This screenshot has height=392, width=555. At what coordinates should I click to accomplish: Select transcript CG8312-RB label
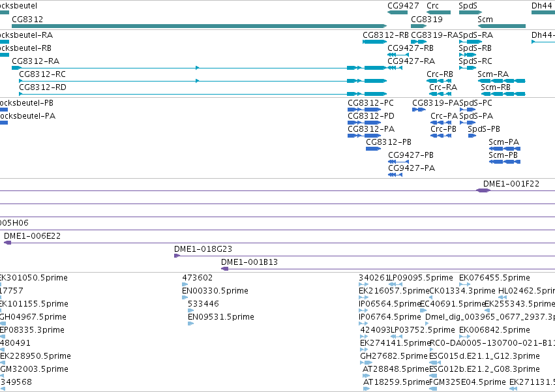coord(386,35)
